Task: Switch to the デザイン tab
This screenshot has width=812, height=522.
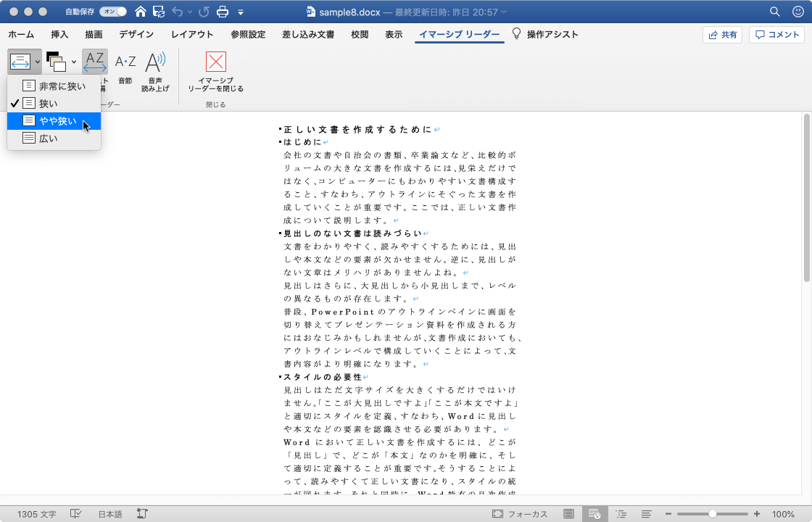Action: pos(136,34)
